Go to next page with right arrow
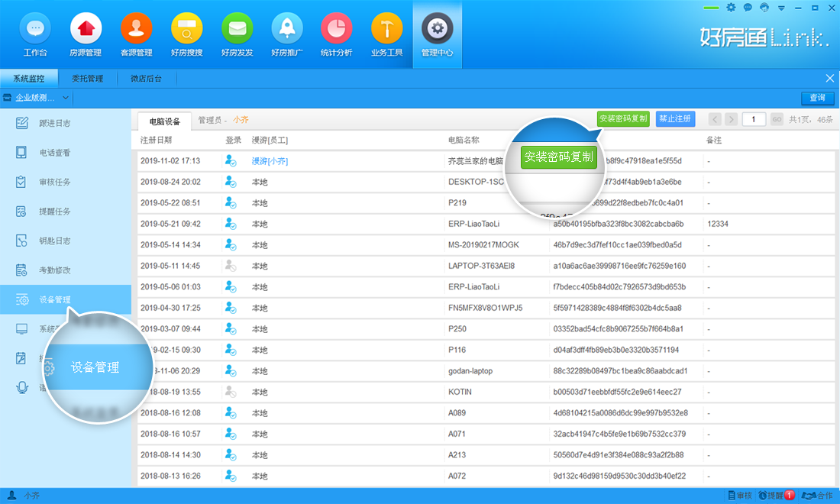The image size is (840, 504). point(732,119)
